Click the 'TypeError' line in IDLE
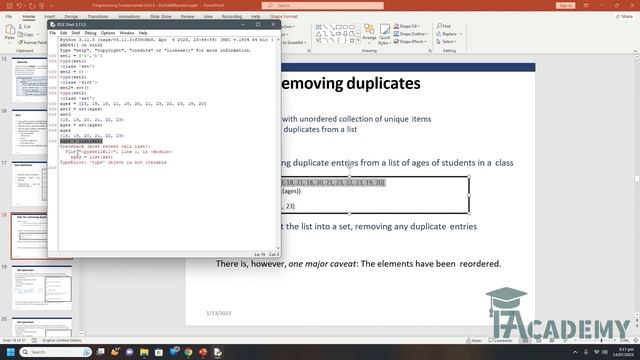Viewport: 640px width, 360px height. point(113,162)
